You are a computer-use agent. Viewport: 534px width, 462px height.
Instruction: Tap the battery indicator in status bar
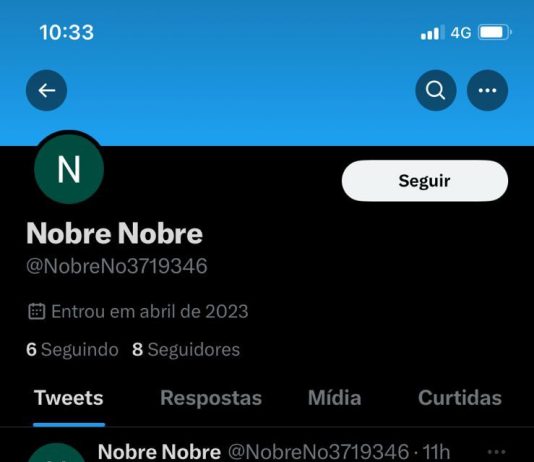495,33
